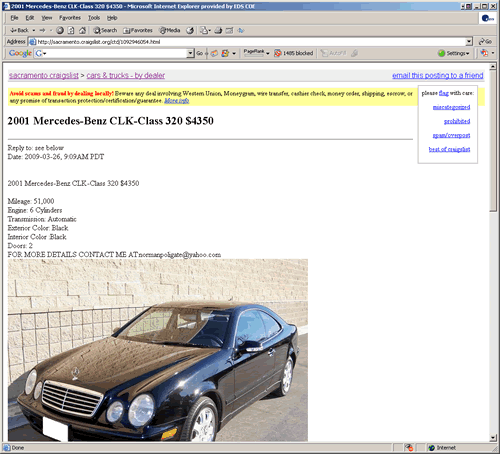Open the View menu
Screen dimensions: 500x454
click(x=47, y=18)
